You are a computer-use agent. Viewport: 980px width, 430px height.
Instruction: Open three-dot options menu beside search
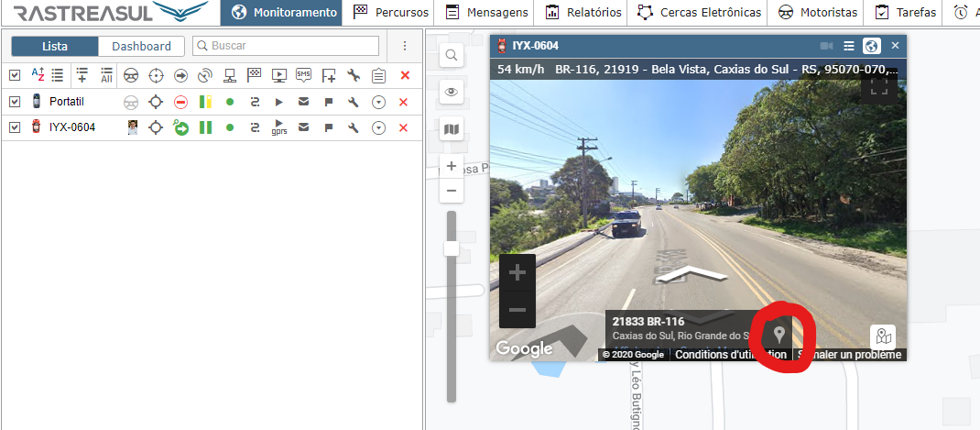pyautogui.click(x=405, y=46)
